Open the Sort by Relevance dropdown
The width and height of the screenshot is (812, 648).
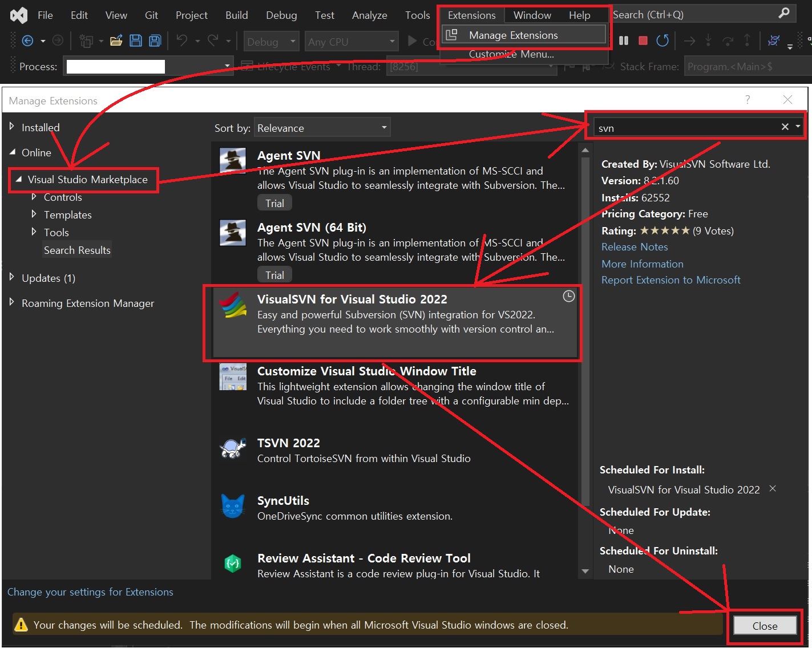point(322,128)
